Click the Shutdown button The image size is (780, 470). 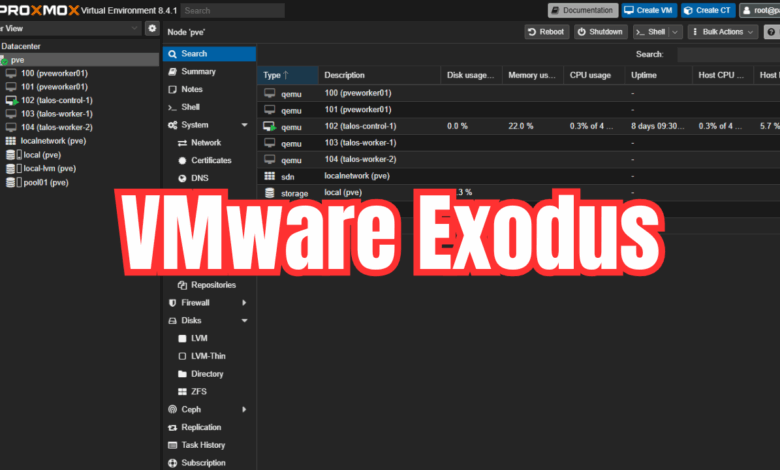601,32
